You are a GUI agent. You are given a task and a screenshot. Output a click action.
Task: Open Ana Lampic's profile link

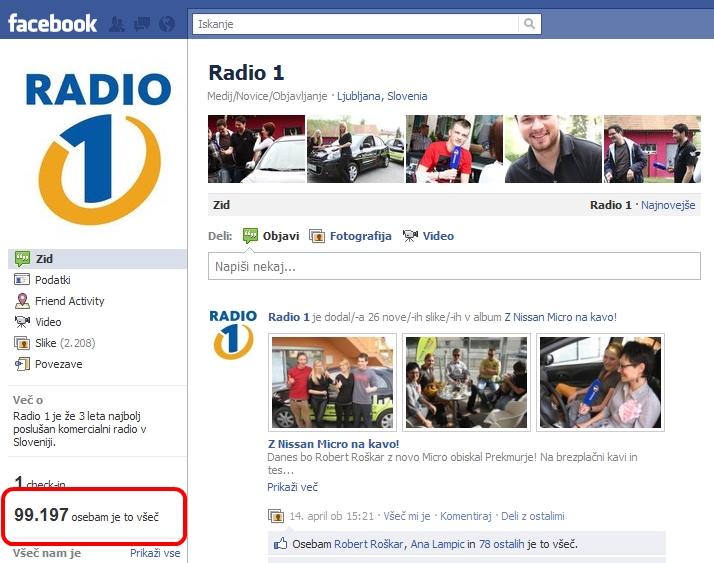pyautogui.click(x=437, y=544)
